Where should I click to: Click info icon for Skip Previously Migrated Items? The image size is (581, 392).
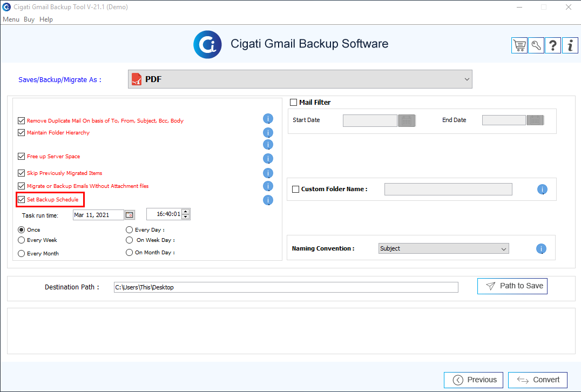point(268,173)
